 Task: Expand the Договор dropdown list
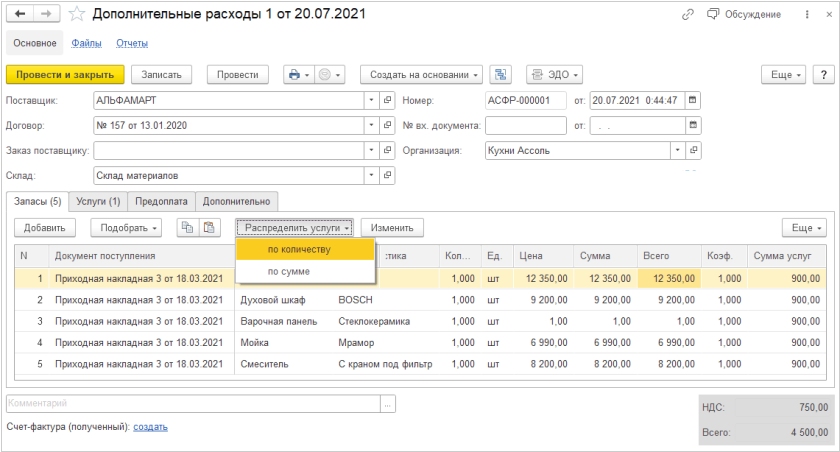371,126
